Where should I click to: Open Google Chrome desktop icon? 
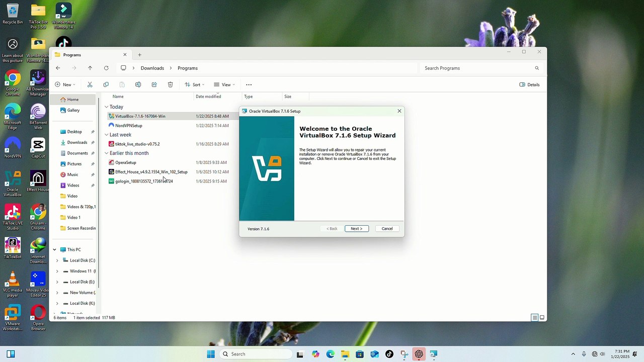pyautogui.click(x=13, y=84)
